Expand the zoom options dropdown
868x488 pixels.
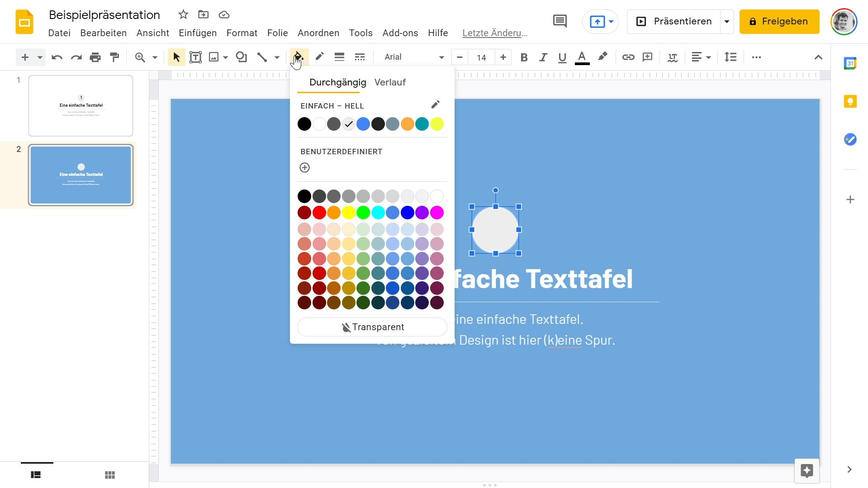(155, 57)
